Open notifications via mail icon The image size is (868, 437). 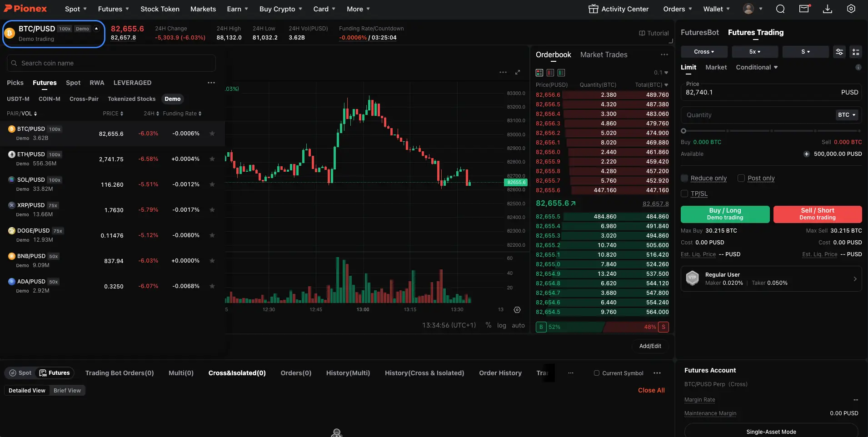(804, 9)
